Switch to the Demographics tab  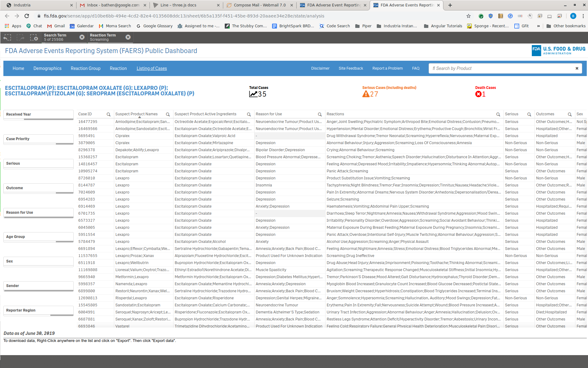[47, 68]
